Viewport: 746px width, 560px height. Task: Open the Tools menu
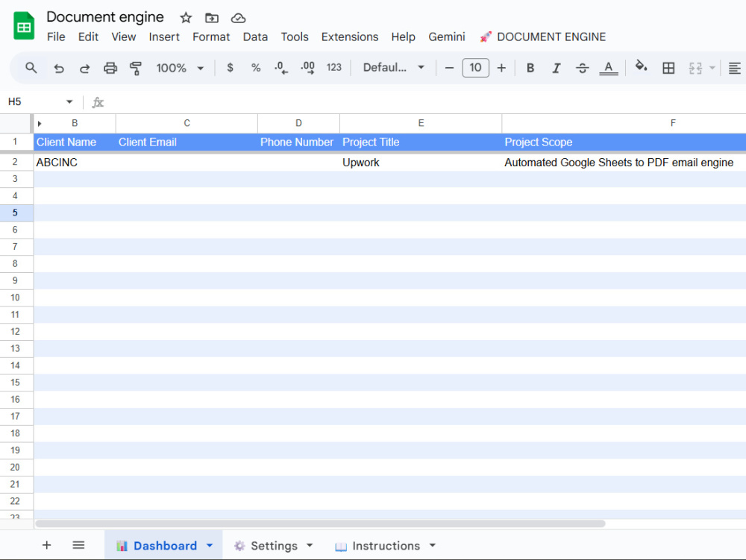pyautogui.click(x=295, y=37)
